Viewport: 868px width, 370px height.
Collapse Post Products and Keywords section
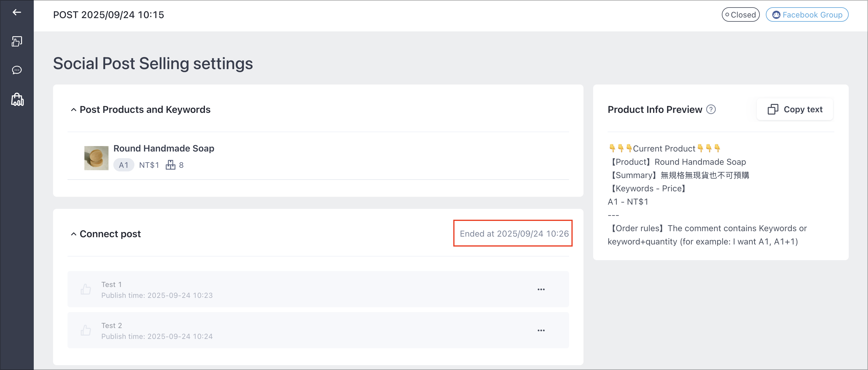(74, 110)
